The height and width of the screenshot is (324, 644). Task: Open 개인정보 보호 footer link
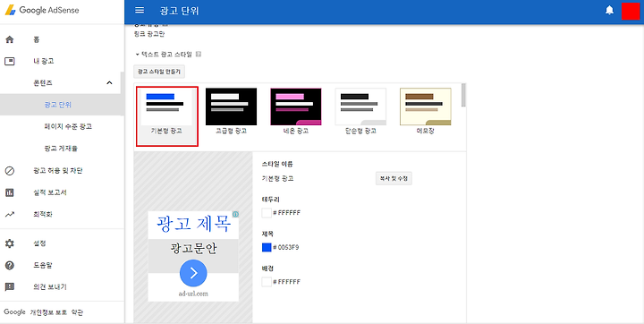coord(48,312)
